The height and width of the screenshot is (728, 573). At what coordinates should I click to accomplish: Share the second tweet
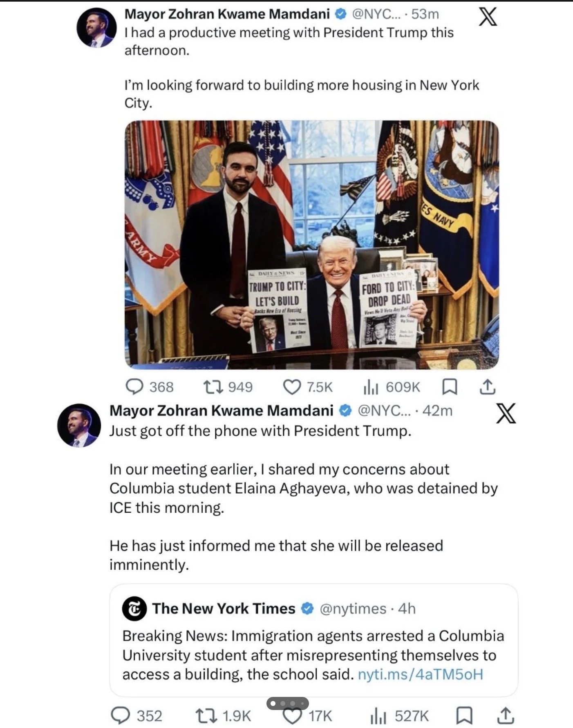click(505, 715)
